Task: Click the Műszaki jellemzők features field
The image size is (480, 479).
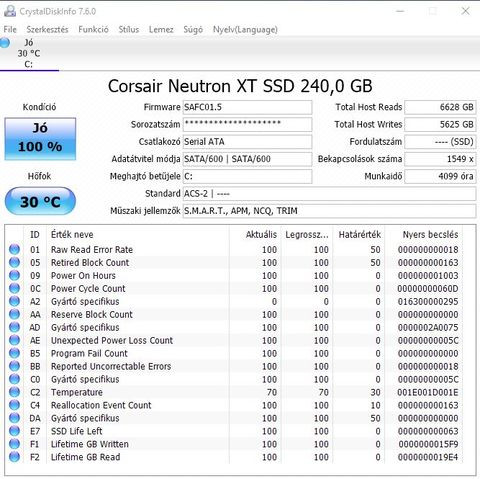Action: pos(329,211)
